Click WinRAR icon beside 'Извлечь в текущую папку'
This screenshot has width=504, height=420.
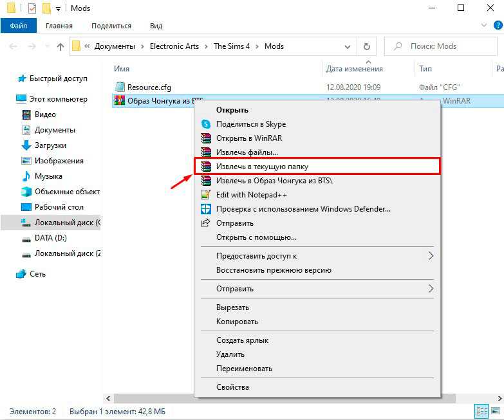point(206,167)
